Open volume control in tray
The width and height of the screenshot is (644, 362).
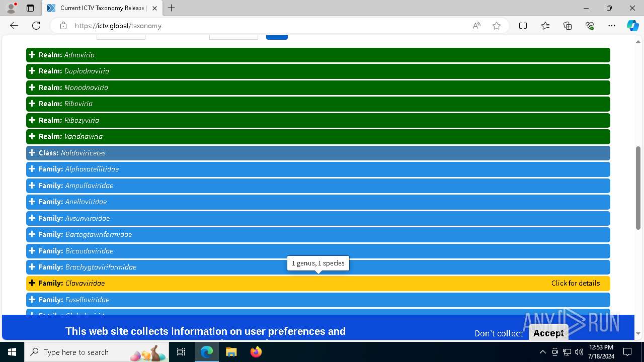(x=579, y=352)
